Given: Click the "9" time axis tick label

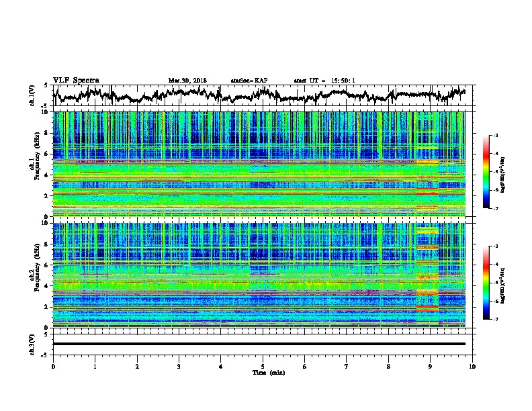Looking at the screenshot, I should click(430, 367).
